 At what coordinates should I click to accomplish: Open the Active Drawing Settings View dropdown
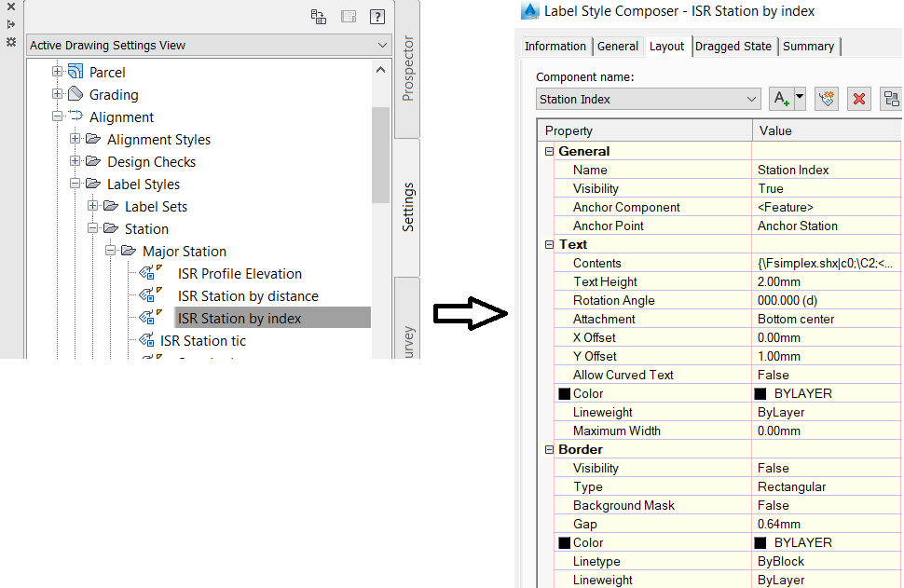click(382, 45)
